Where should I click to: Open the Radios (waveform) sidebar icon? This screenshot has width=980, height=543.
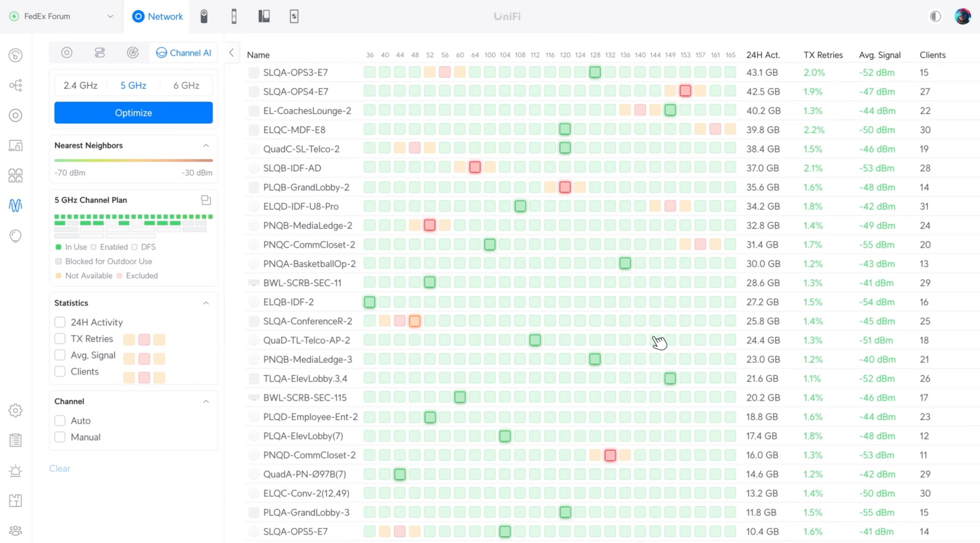pos(15,205)
